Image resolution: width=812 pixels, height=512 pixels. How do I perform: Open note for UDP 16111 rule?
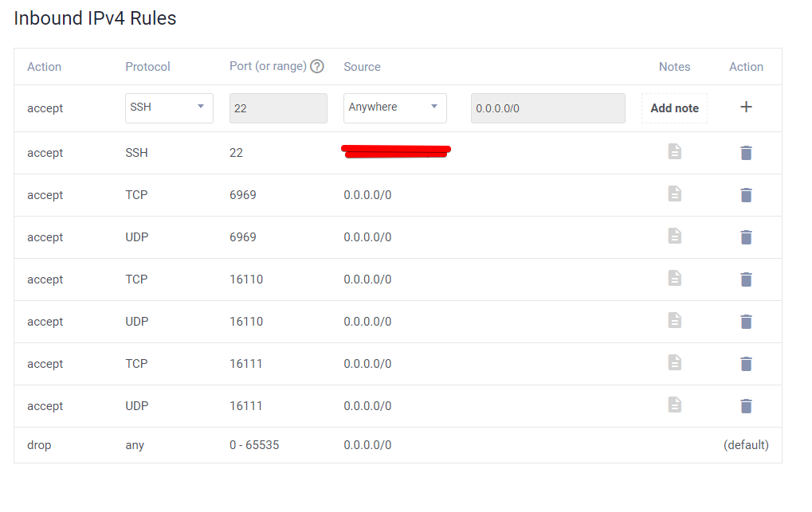point(674,405)
